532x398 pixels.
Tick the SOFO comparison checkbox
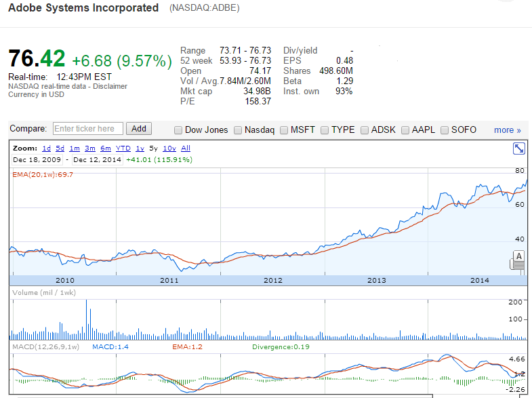(445, 130)
